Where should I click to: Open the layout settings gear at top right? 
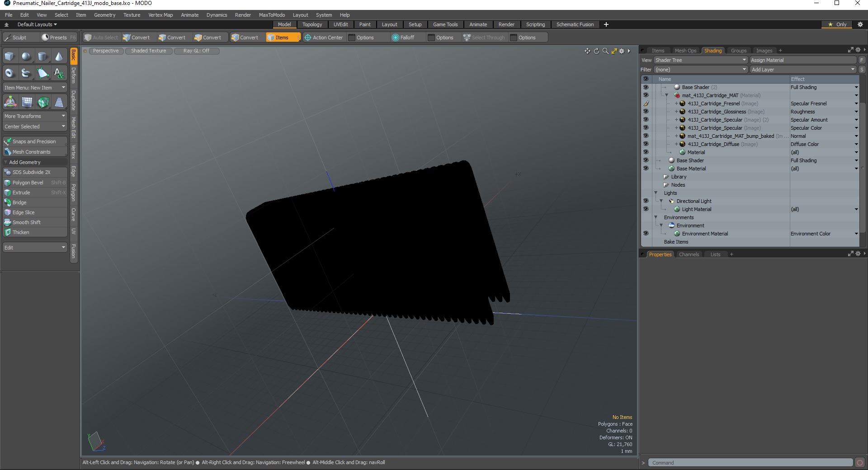tap(860, 24)
